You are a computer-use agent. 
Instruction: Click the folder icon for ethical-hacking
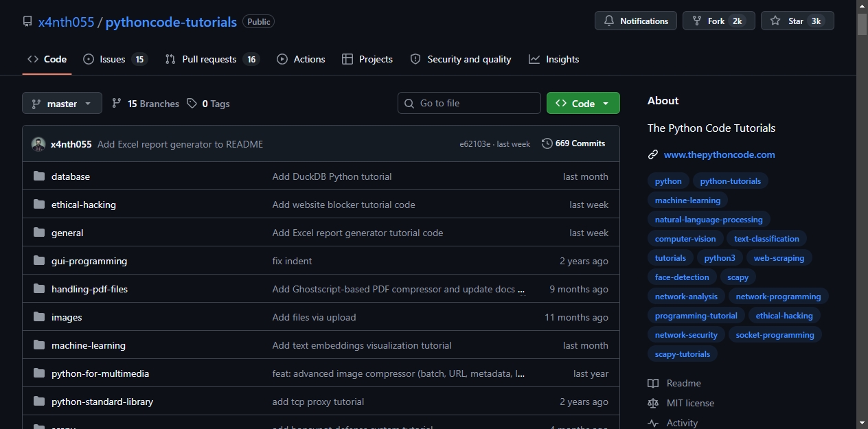coord(39,205)
